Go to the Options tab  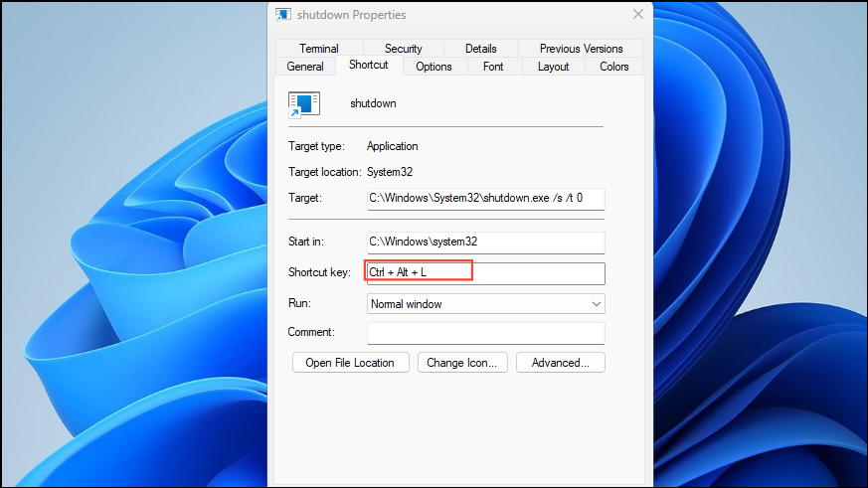[434, 67]
